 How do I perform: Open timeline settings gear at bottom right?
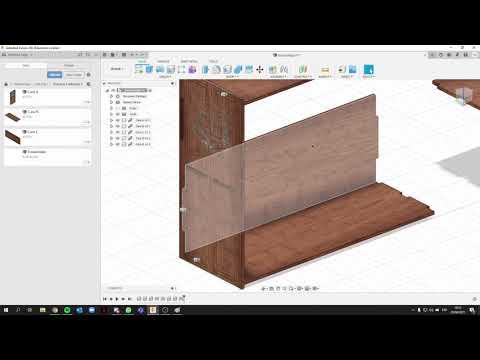[x=475, y=299]
